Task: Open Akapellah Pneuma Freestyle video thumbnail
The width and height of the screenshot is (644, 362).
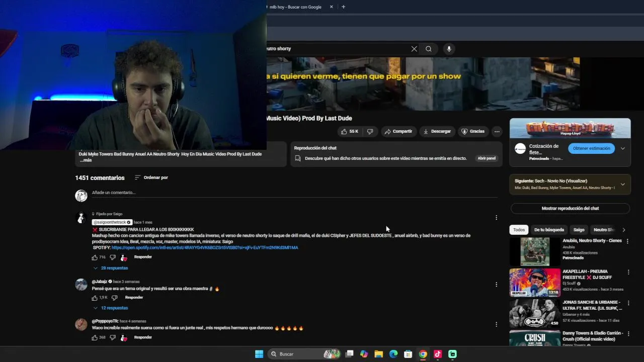Action: coord(535,283)
